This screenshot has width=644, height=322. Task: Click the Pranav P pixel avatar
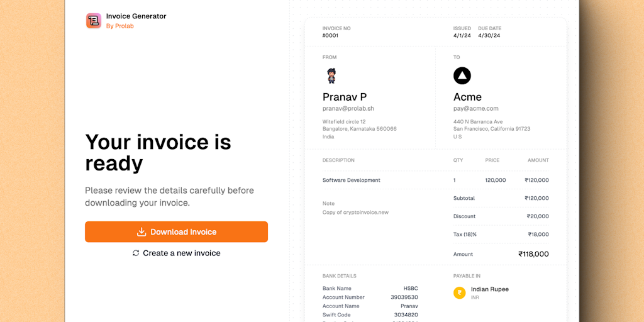[x=331, y=76]
